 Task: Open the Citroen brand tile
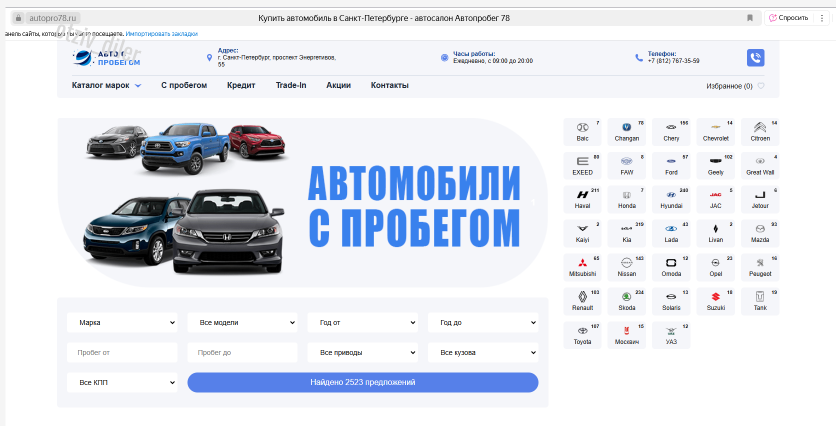point(760,132)
